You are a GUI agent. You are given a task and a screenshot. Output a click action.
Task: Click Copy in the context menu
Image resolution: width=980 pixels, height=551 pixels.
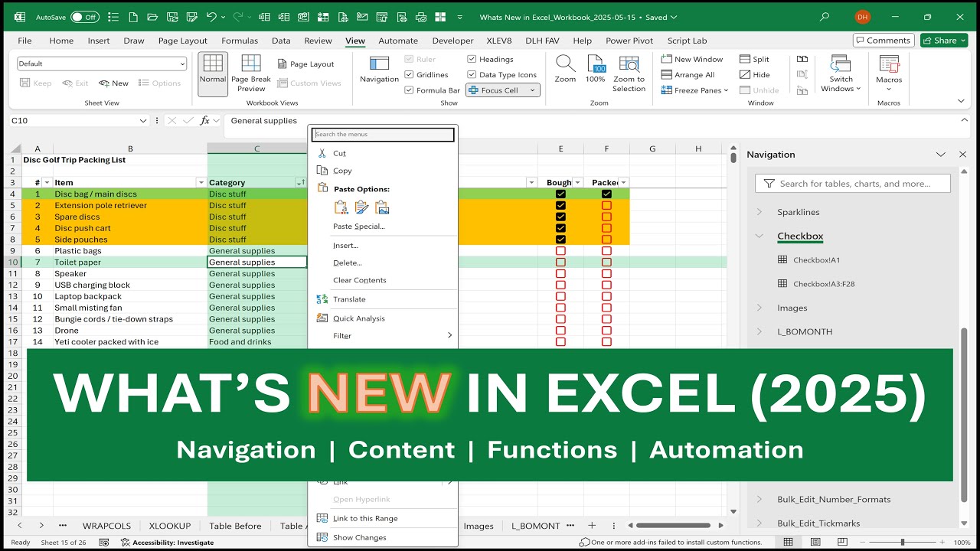[x=383, y=171]
